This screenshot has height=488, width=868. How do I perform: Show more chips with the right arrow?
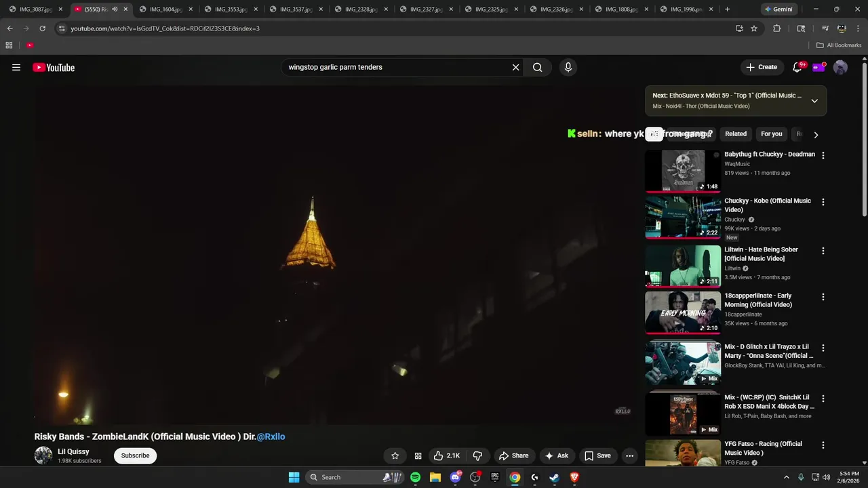(x=816, y=135)
